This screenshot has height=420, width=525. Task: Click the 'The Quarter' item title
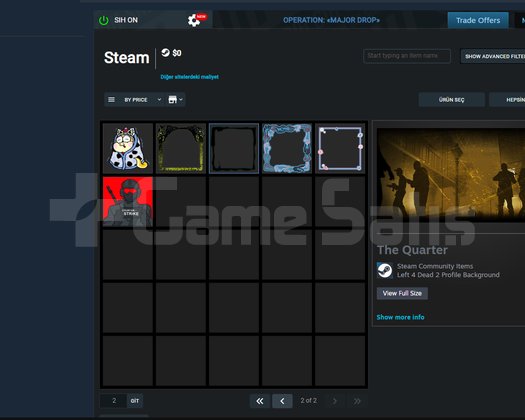pyautogui.click(x=412, y=250)
